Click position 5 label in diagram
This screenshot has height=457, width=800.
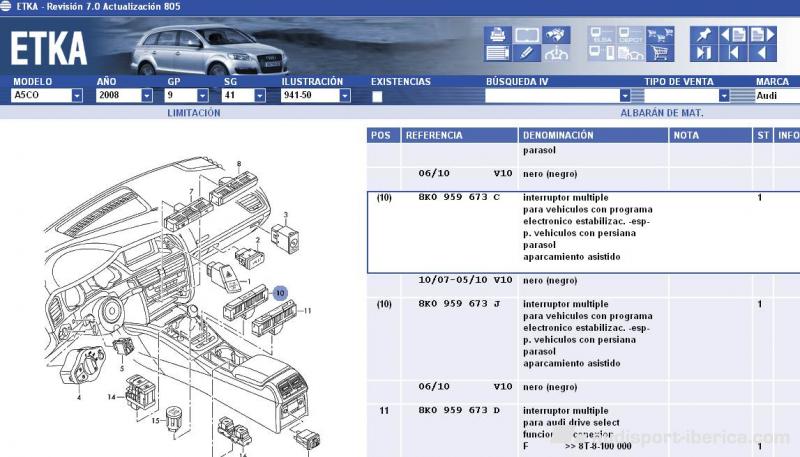122,368
